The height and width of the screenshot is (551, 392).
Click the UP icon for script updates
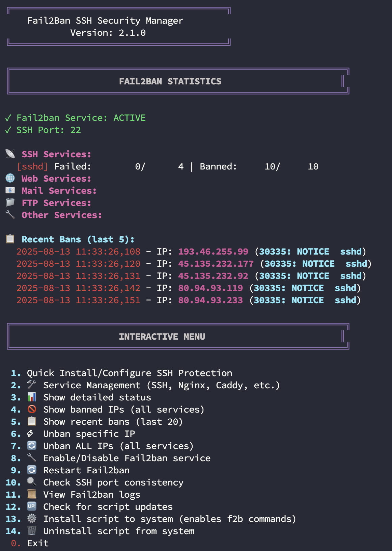32,506
